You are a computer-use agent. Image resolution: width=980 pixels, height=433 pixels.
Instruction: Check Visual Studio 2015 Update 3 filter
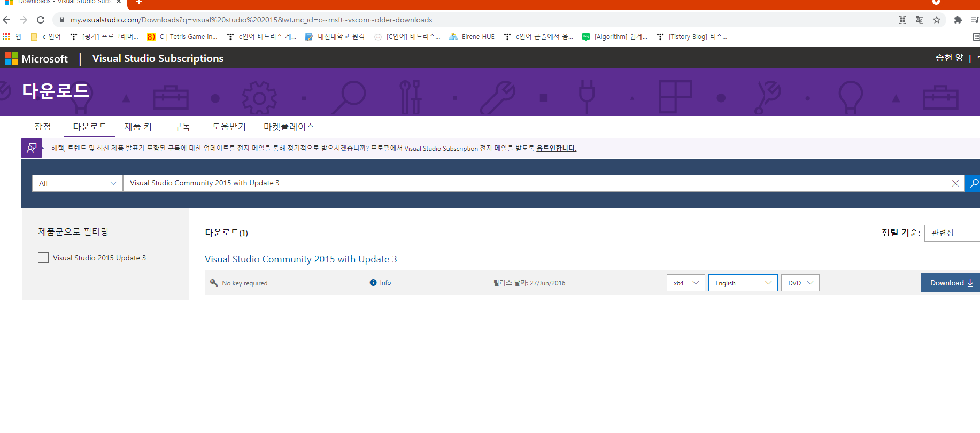[x=43, y=258]
